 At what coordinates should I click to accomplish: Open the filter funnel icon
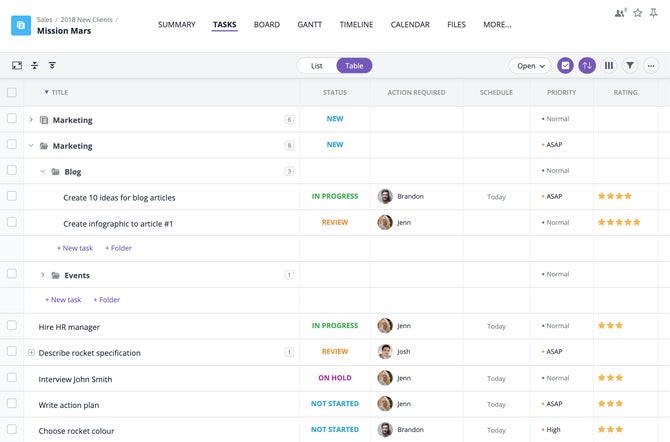coord(630,65)
